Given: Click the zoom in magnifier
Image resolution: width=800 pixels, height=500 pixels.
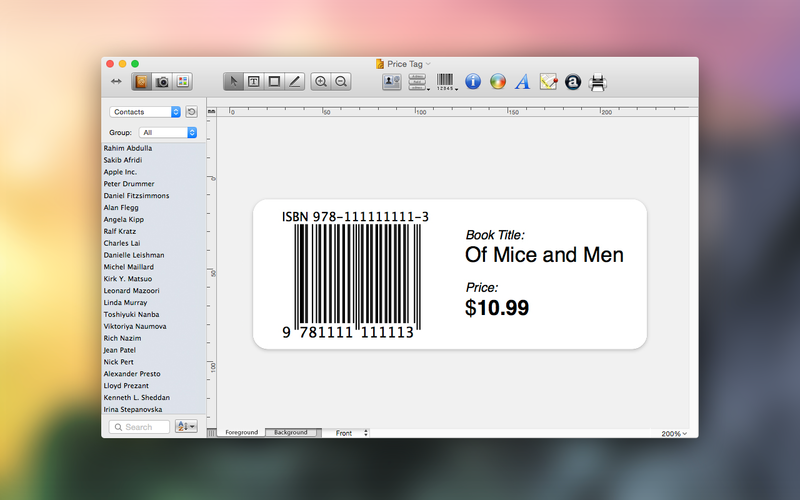Looking at the screenshot, I should point(321,82).
